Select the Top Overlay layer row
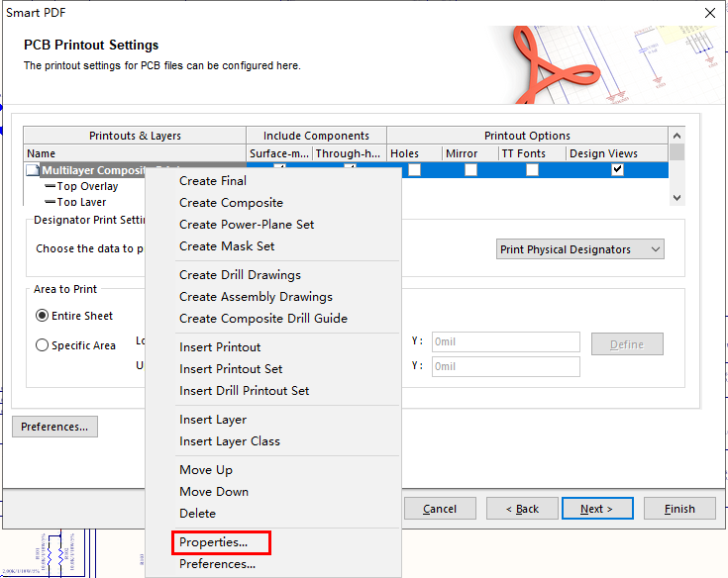Screen dimensions: 728x578 tap(87, 186)
